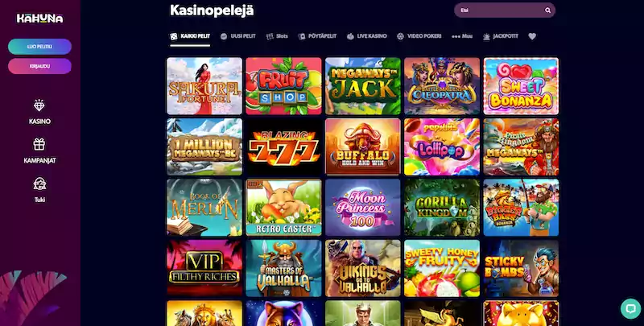644x326 pixels.
Task: Open Tuki support agent icon
Action: [39, 184]
